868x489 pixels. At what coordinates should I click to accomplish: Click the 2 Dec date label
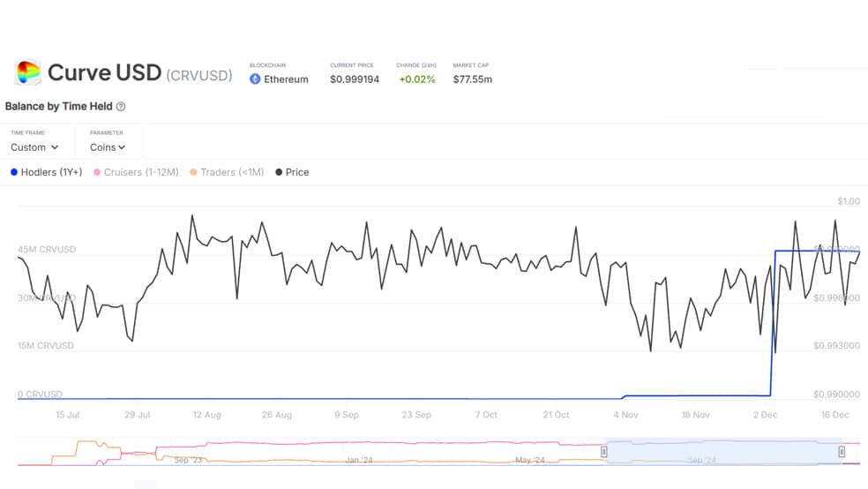(765, 415)
